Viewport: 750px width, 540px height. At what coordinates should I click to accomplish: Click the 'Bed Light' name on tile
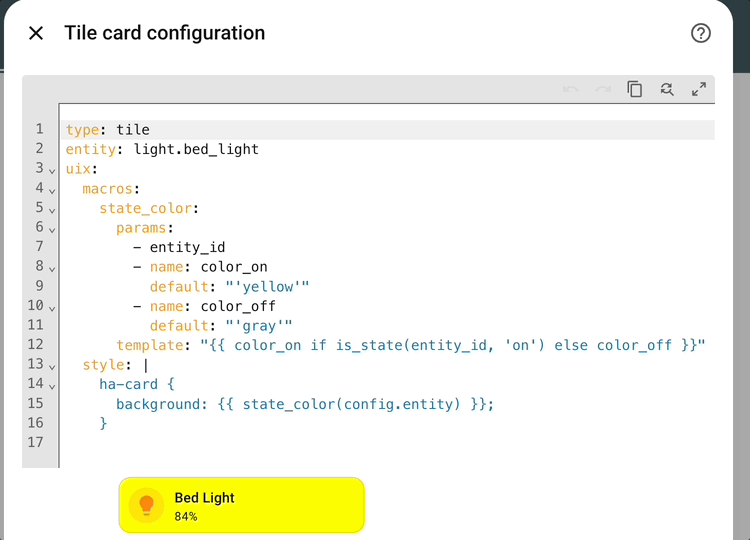pos(205,498)
